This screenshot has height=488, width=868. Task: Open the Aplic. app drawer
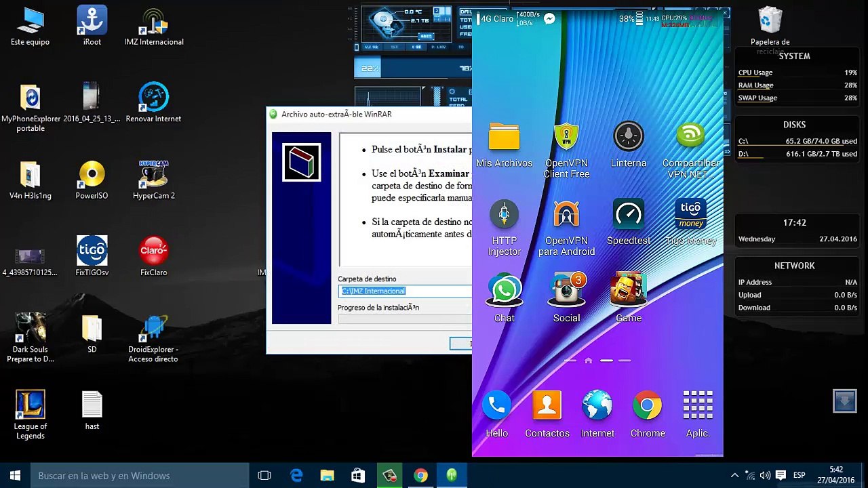click(x=698, y=413)
